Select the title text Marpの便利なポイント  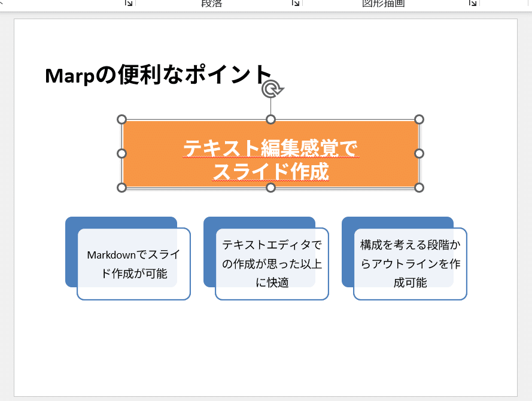(x=158, y=75)
